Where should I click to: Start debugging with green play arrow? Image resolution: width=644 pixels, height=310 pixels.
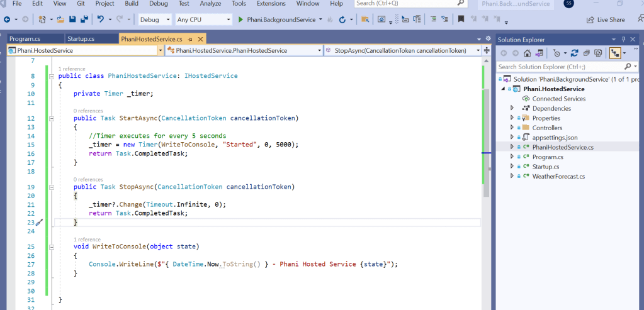click(x=241, y=19)
